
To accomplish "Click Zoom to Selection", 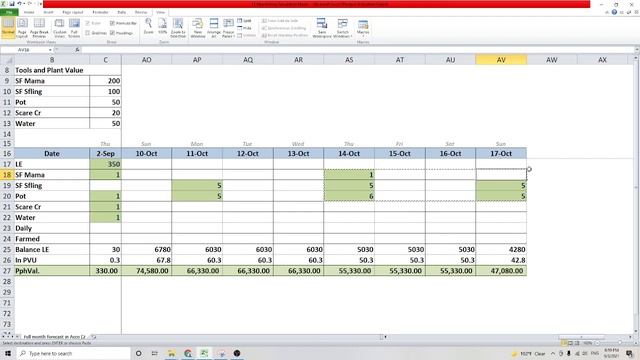I will 178,28.
